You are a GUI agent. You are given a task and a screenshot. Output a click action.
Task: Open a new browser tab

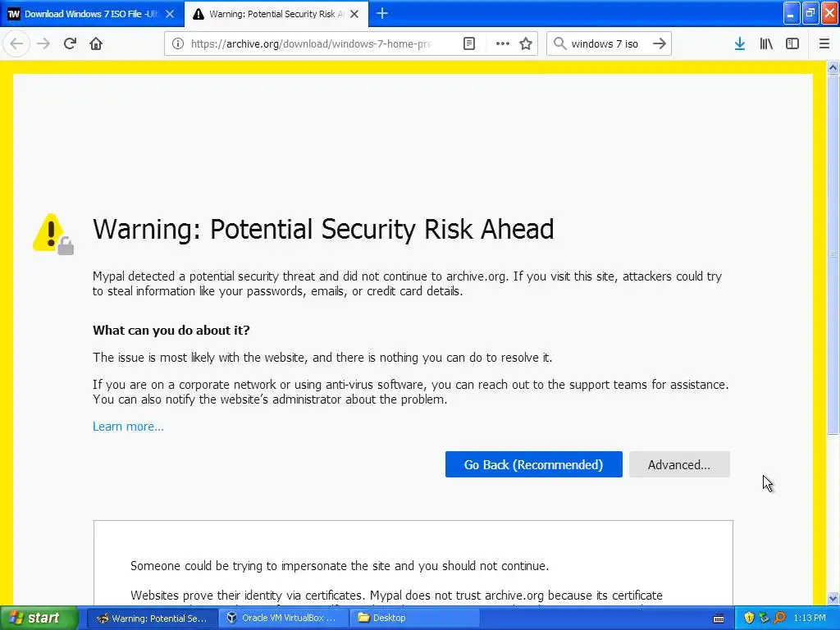coord(382,13)
